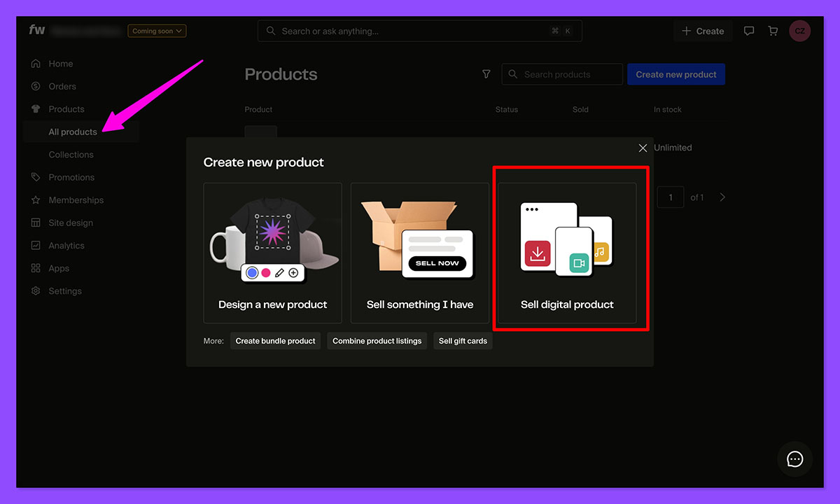Click the Promotions tag icon
This screenshot has height=504, width=840.
34,177
